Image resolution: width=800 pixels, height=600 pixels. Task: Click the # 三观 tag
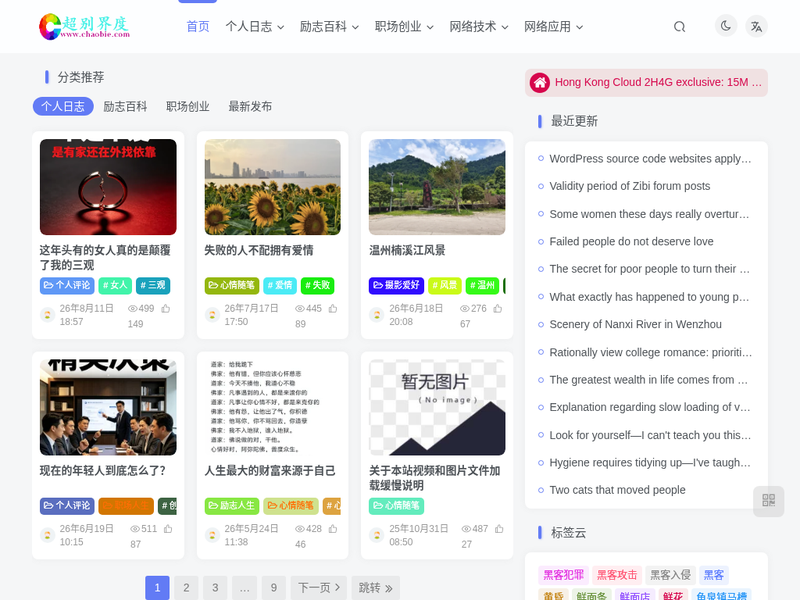point(153,285)
